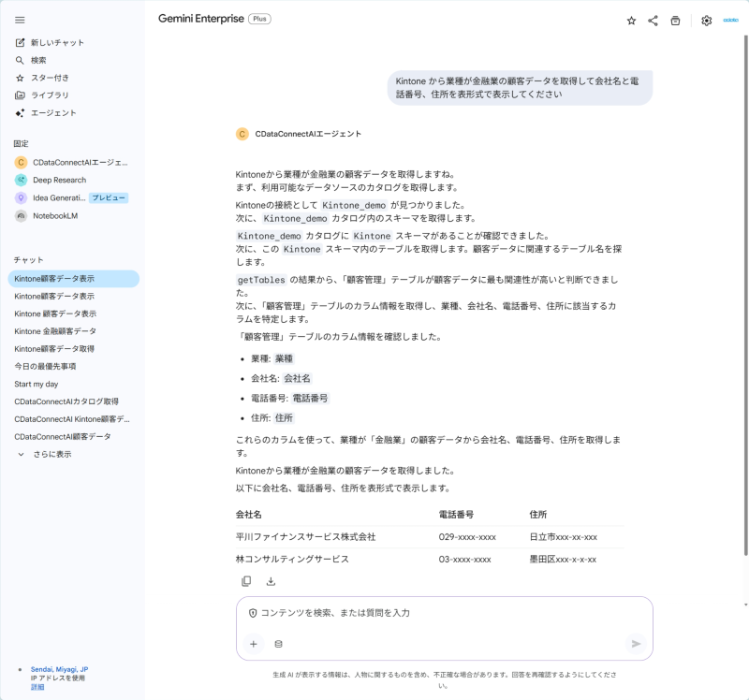Click the share icon in the header
The width and height of the screenshot is (749, 700).
click(x=653, y=21)
